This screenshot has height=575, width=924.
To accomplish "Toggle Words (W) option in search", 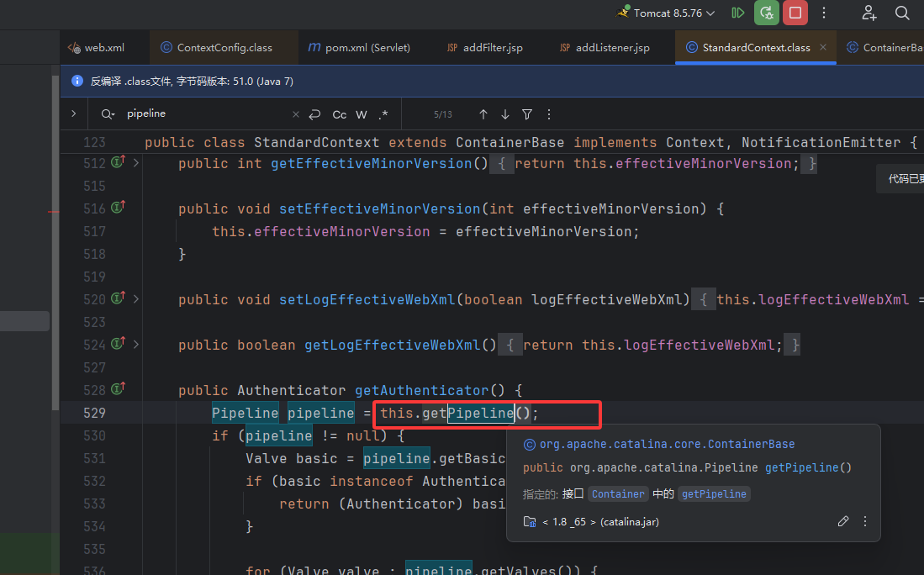I will [362, 114].
